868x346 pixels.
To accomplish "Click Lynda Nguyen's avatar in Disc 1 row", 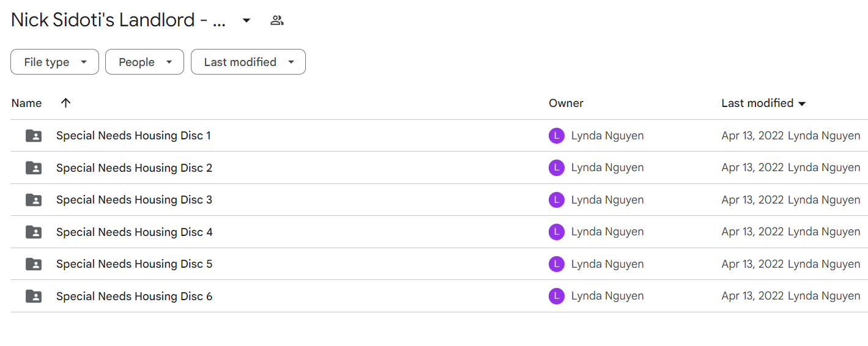I will (557, 136).
